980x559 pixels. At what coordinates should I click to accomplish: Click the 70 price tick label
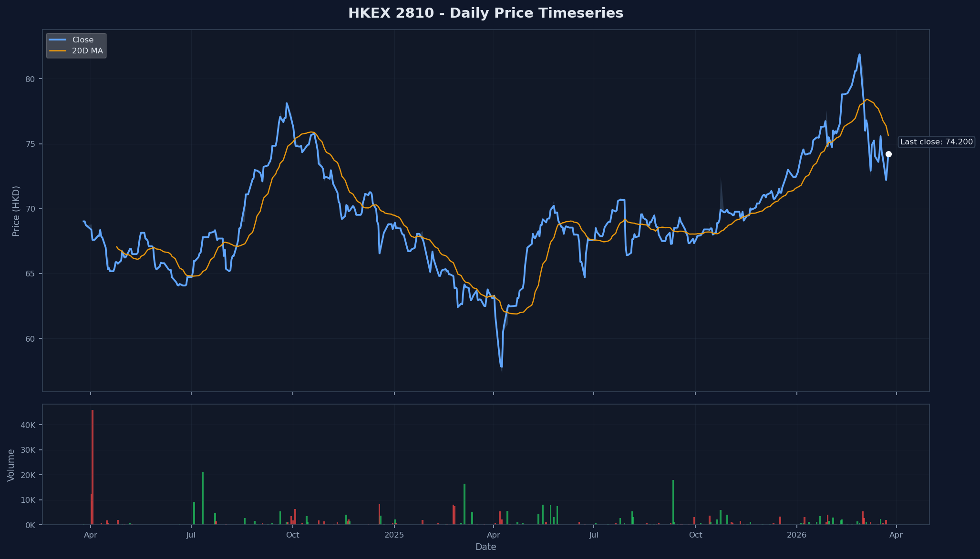31,209
